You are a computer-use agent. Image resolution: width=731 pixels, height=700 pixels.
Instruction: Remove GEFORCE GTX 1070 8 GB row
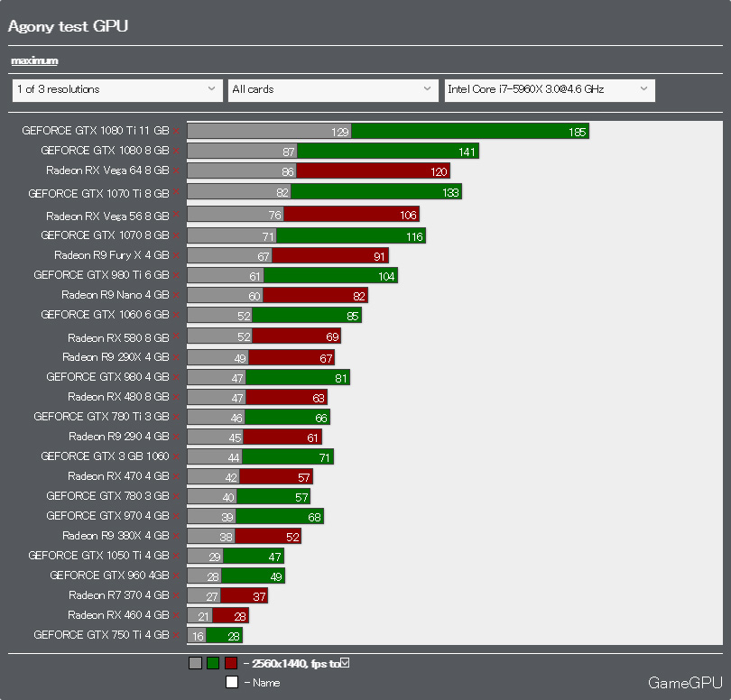pyautogui.click(x=176, y=235)
